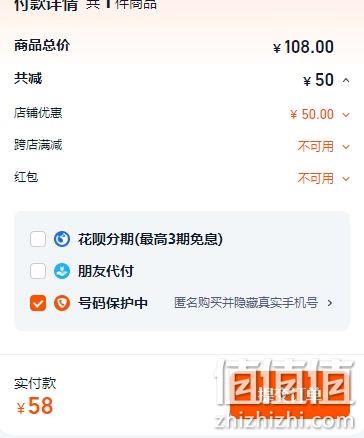The image size is (364, 438).
Task: Select the 花呗分期(最高3期免息) label
Action: pyautogui.click(x=150, y=239)
